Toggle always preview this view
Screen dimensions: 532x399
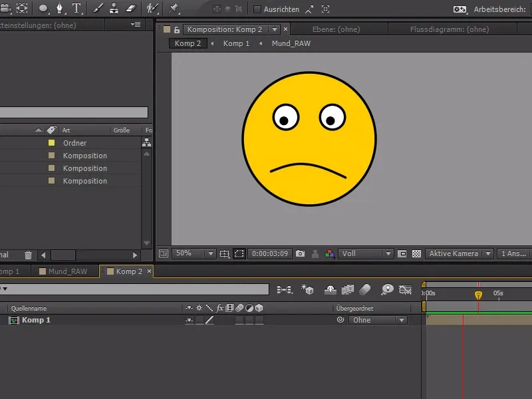point(164,253)
